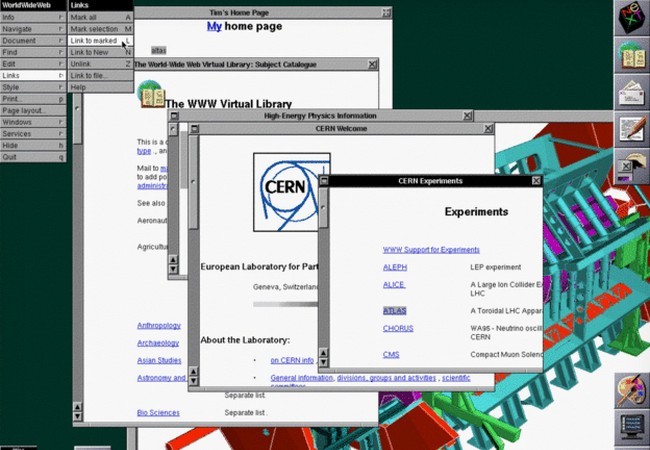Expand the Document submenu

click(x=33, y=41)
